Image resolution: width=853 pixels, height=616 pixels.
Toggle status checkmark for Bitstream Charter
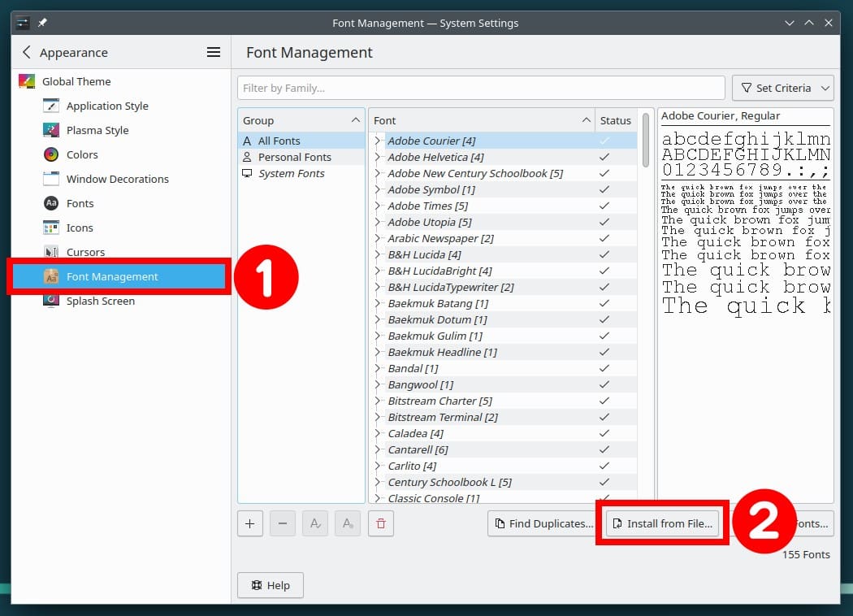(604, 401)
